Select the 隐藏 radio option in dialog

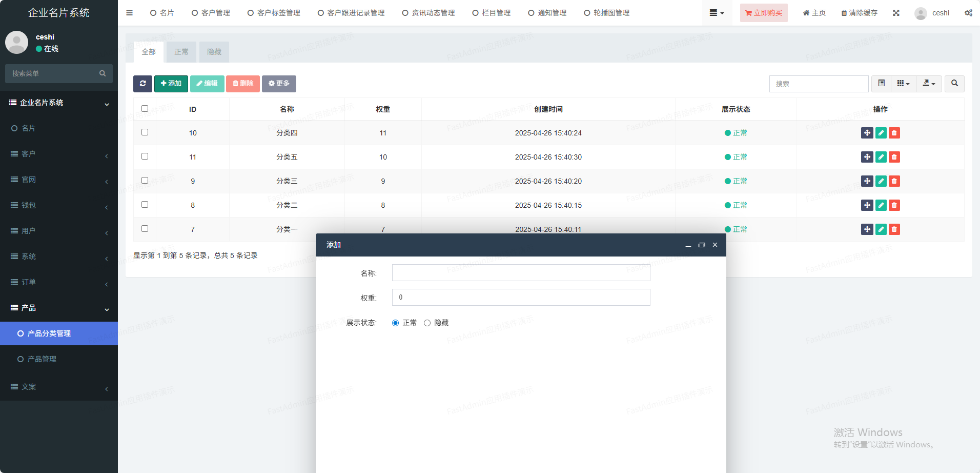tap(427, 323)
